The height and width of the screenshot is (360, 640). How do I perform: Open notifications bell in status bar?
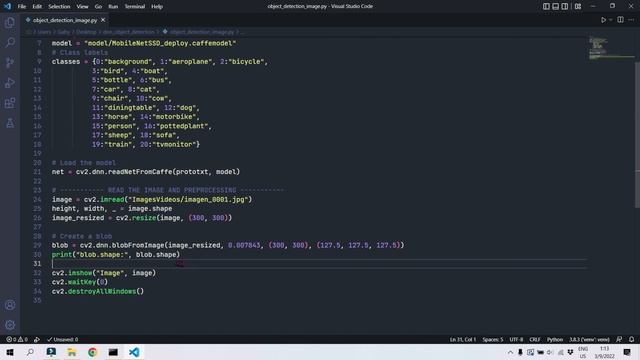coord(631,339)
